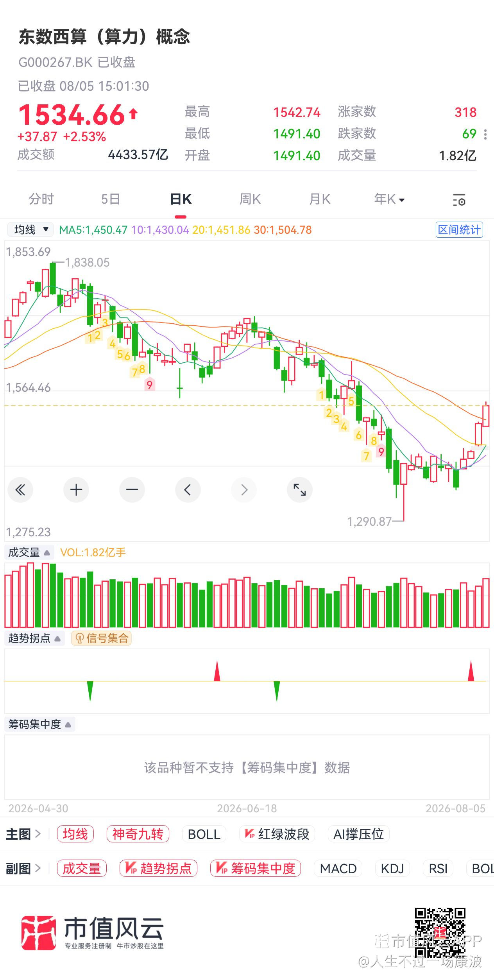Switch to 周K tab

click(250, 199)
